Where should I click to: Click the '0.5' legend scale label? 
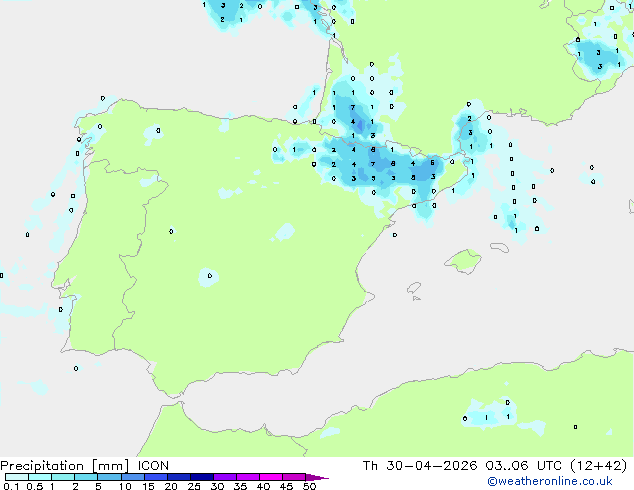point(35,486)
